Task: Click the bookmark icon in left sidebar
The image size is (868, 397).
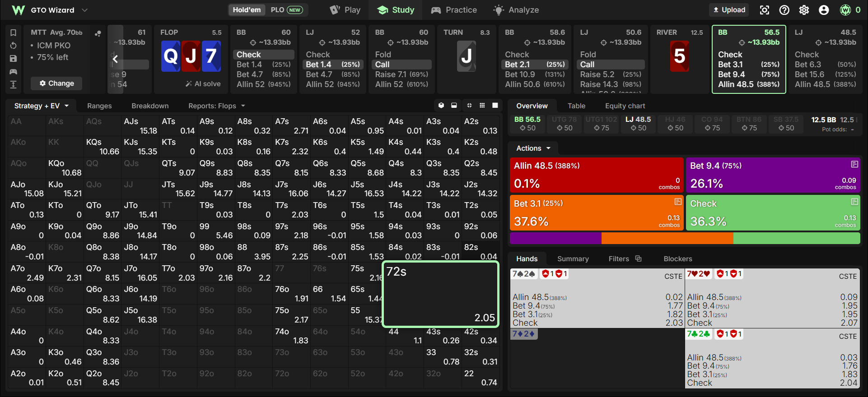Action: pyautogui.click(x=13, y=32)
